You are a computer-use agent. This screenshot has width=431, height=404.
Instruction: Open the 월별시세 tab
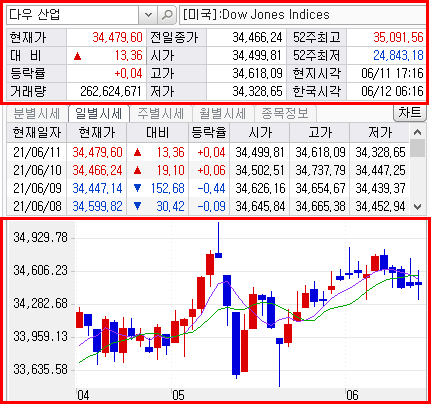tap(223, 114)
